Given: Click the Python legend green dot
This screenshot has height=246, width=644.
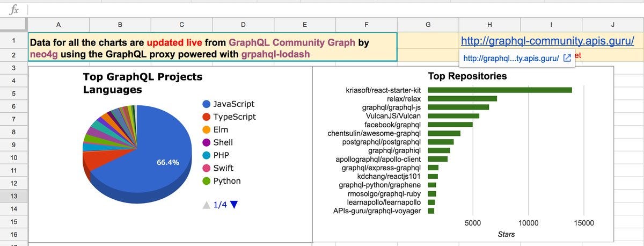Looking at the screenshot, I should tap(206, 182).
